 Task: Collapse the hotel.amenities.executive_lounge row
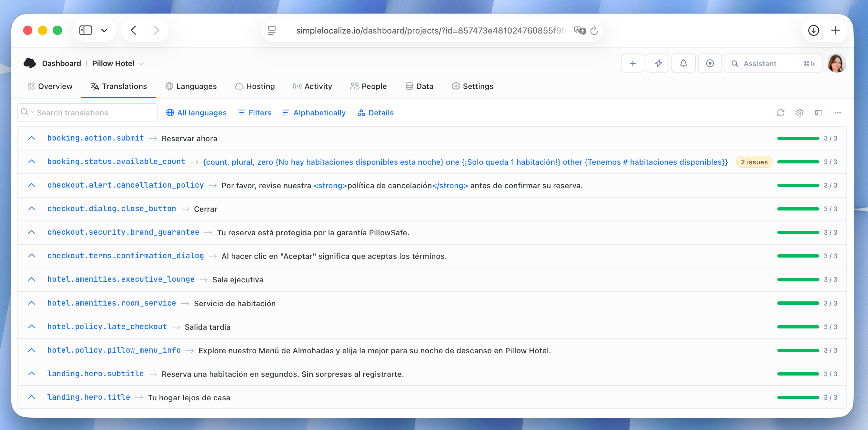tap(31, 279)
